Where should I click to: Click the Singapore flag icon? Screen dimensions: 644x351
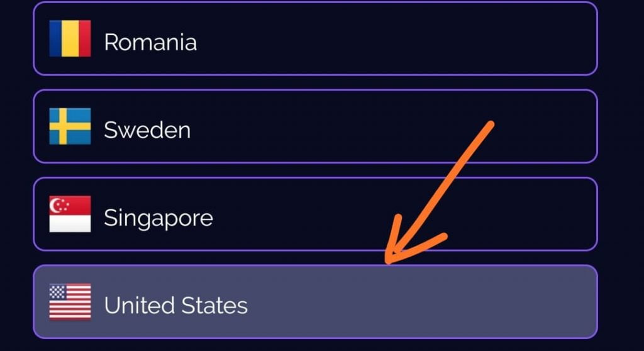70,214
